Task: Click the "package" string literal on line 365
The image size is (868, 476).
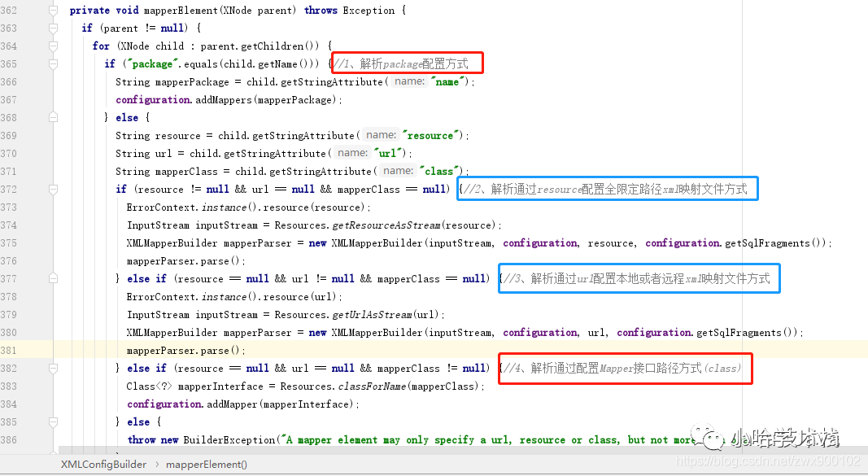Action: pos(151,64)
